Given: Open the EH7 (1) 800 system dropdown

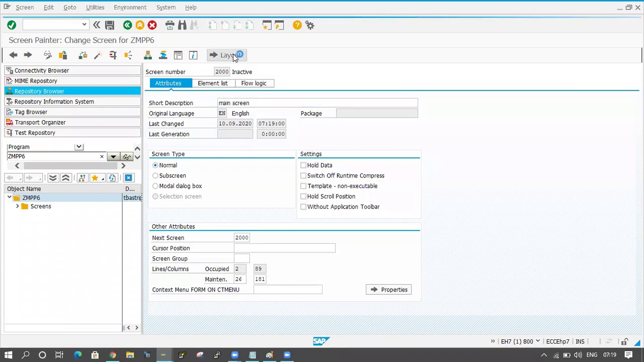Looking at the screenshot, I should [538, 341].
